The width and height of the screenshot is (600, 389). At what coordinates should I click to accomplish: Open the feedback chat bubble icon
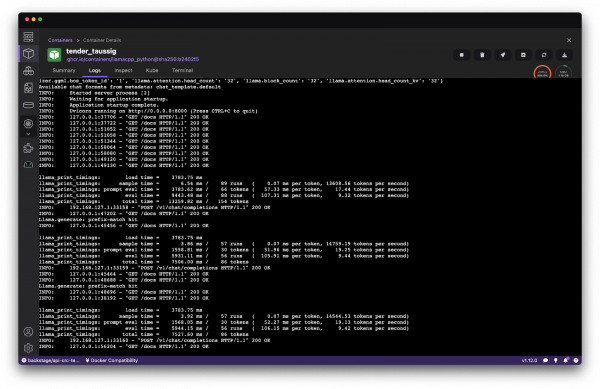point(545,360)
